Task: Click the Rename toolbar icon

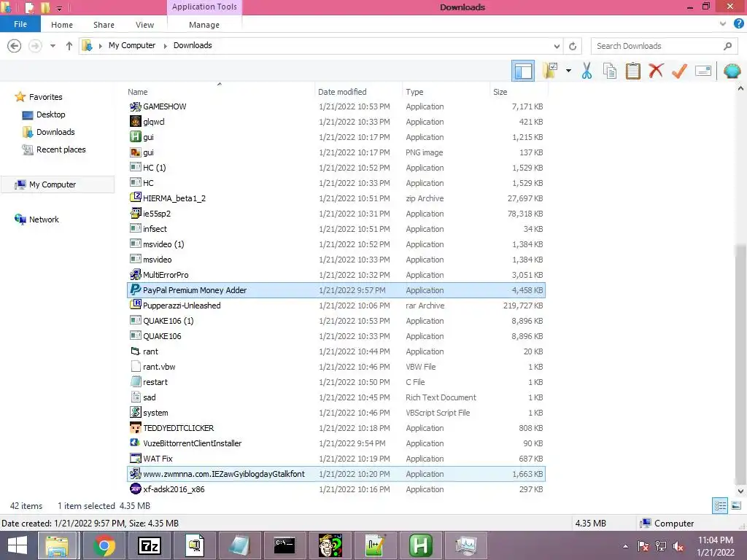Action: (x=703, y=71)
